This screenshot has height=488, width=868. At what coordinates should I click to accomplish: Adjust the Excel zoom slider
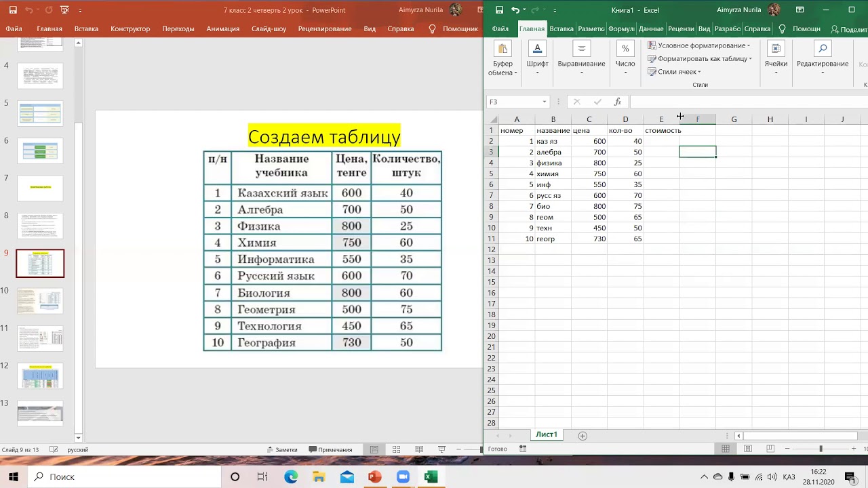point(821,449)
